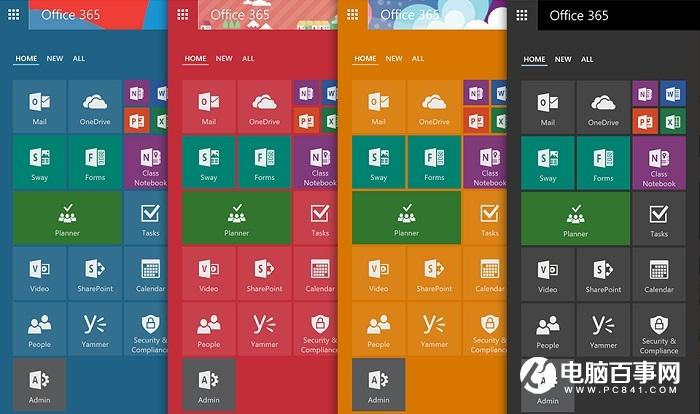
Task: Open Mail tile in blue theme panel
Action: tap(40, 106)
